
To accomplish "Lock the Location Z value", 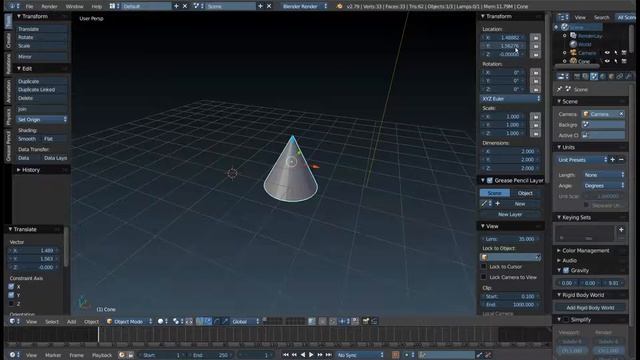I will pyautogui.click(x=535, y=54).
